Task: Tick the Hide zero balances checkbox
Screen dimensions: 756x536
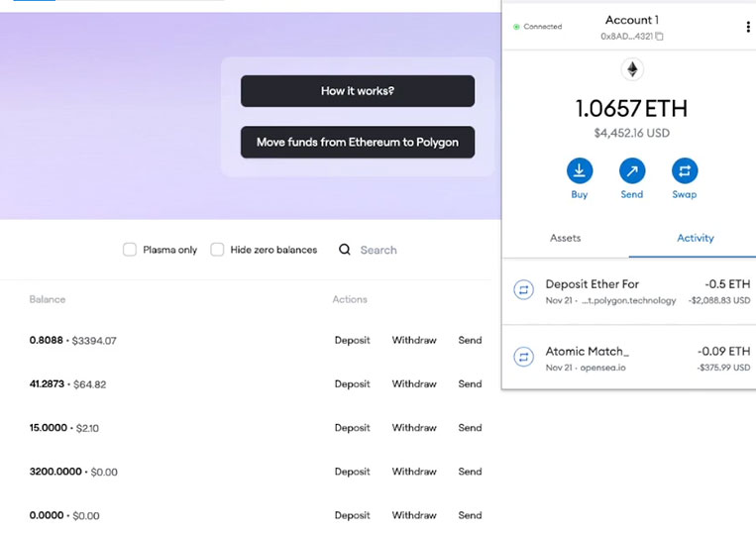Action: point(217,250)
